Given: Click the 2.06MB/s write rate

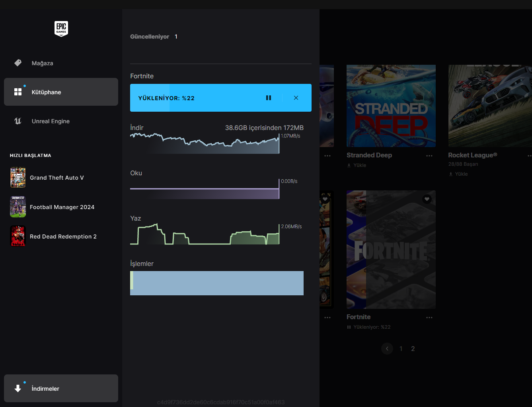Looking at the screenshot, I should [291, 227].
